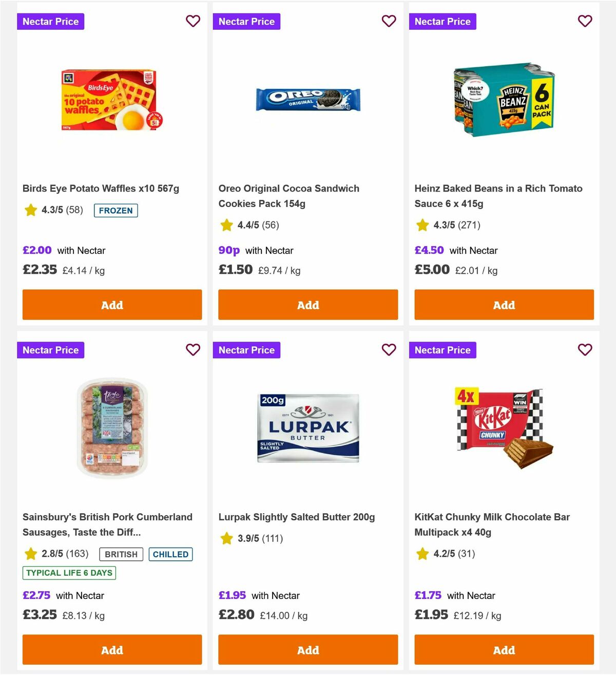Select the FROZEN tag on potato waffles
This screenshot has height=675, width=616.
pos(116,211)
